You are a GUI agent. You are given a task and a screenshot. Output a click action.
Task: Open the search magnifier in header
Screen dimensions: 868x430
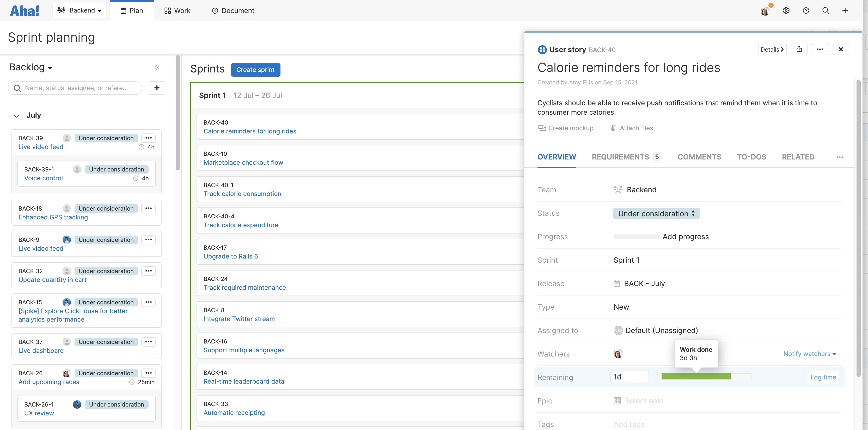pyautogui.click(x=826, y=10)
